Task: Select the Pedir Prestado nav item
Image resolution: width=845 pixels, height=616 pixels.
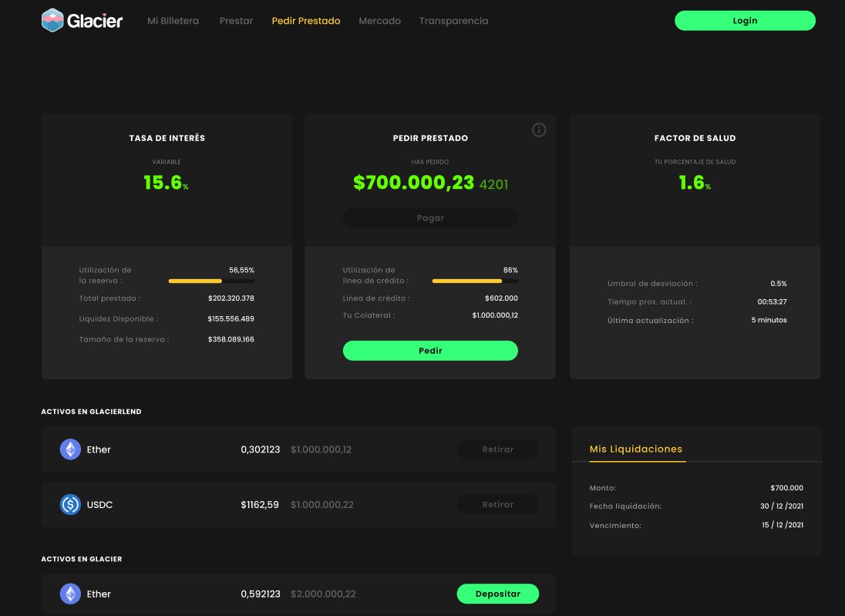Action: click(x=306, y=21)
